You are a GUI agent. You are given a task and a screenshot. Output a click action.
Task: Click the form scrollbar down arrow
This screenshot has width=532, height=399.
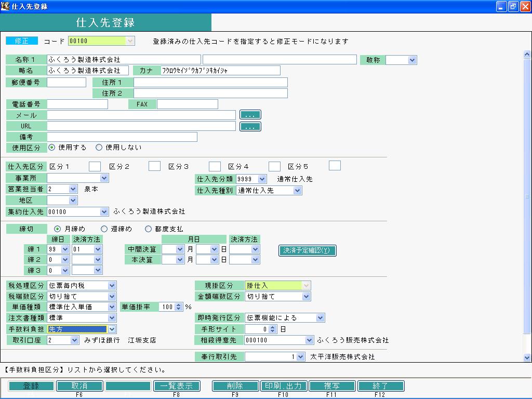click(x=527, y=357)
